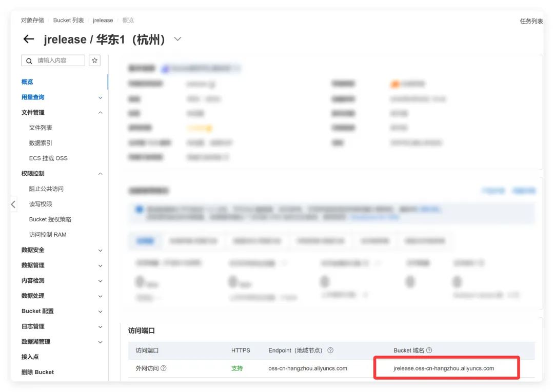Focus the sidebar search input field
Viewport: 554px width, 392px height.
(x=53, y=60)
